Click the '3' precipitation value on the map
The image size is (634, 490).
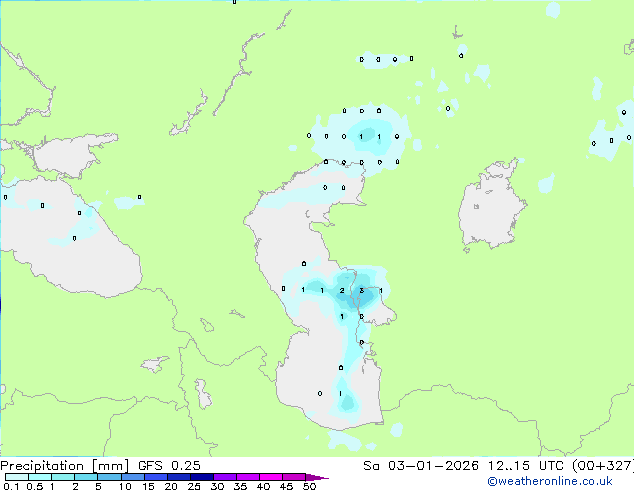point(361,291)
